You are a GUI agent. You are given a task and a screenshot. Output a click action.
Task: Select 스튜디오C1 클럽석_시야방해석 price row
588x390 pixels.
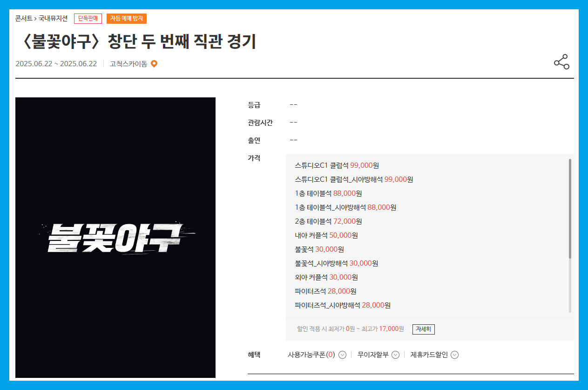click(354, 179)
